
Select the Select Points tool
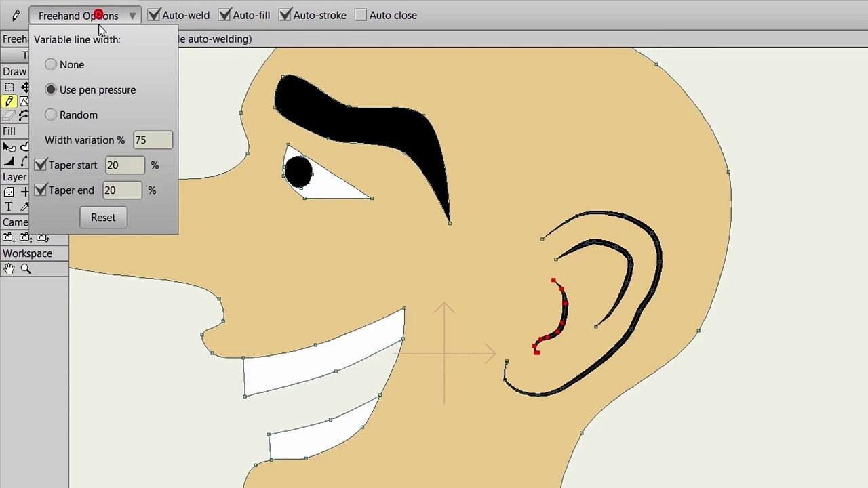point(9,87)
